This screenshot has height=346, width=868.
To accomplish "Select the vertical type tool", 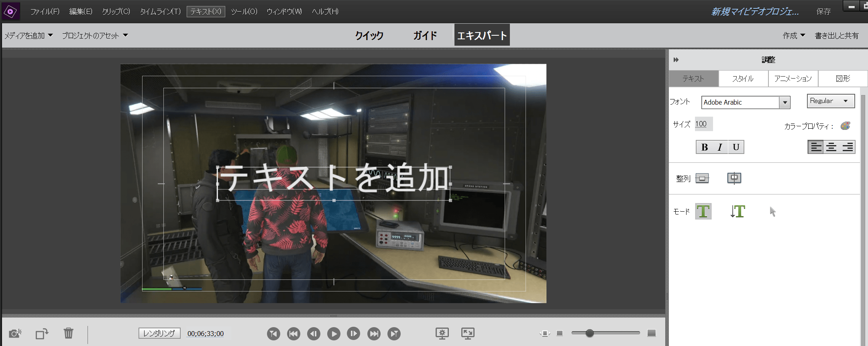I will click(738, 211).
